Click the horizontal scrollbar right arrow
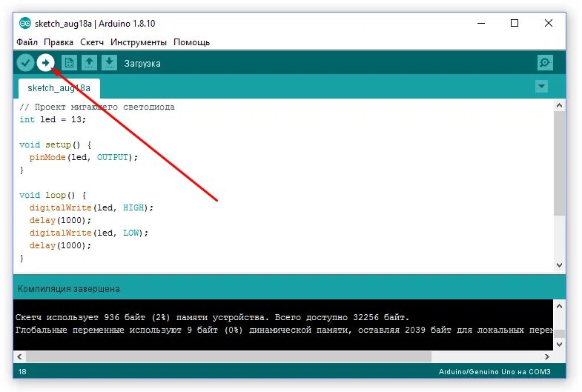 [x=547, y=356]
